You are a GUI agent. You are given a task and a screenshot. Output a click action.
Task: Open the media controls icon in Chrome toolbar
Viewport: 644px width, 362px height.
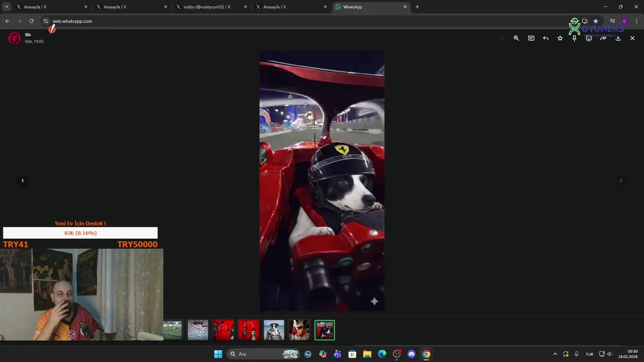coord(612,21)
